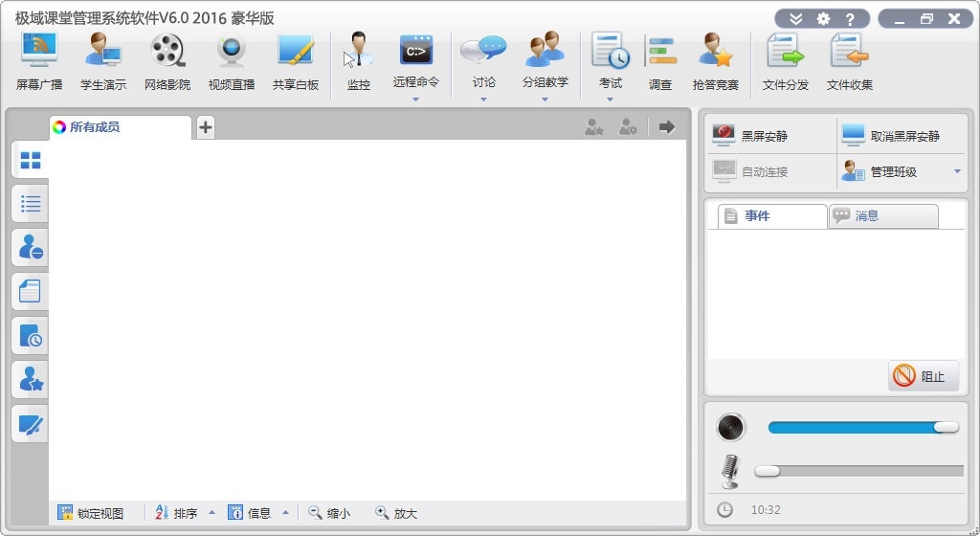Add new member group tab
Viewport: 980px width, 536px height.
tap(206, 127)
